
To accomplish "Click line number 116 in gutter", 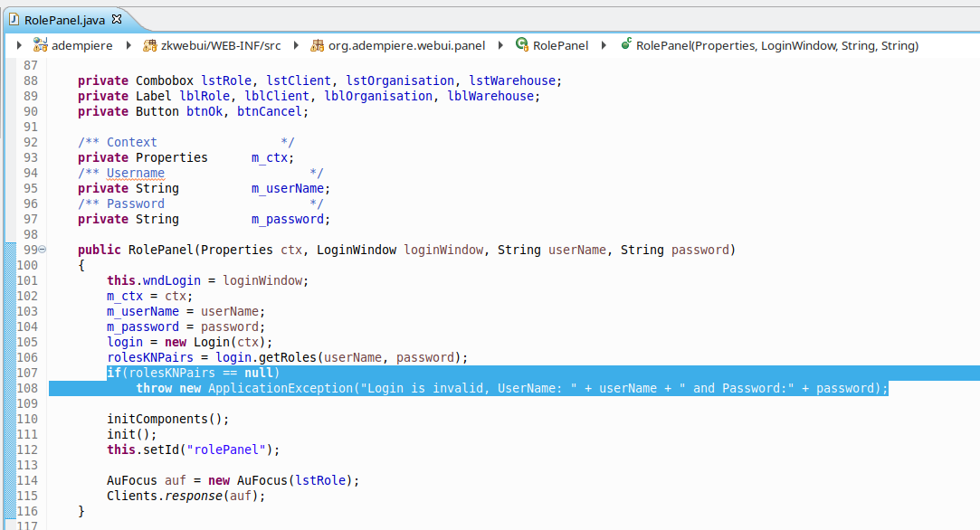I will tap(27, 511).
